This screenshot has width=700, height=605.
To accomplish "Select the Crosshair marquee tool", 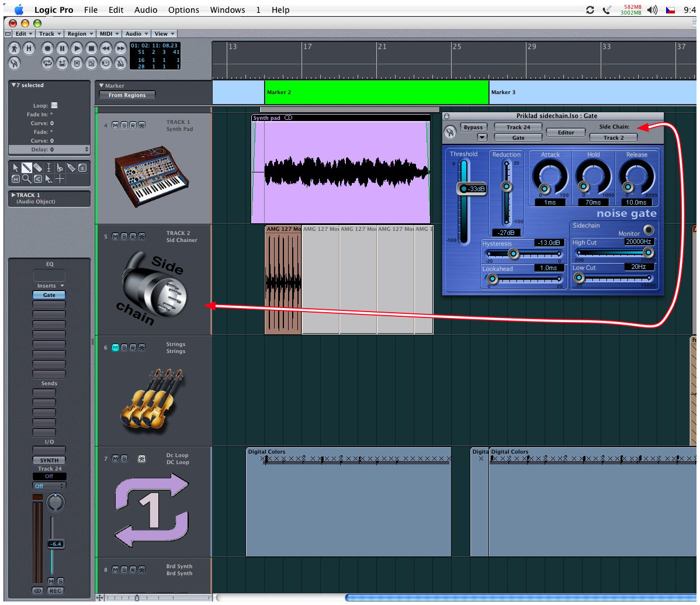I will pos(60,179).
